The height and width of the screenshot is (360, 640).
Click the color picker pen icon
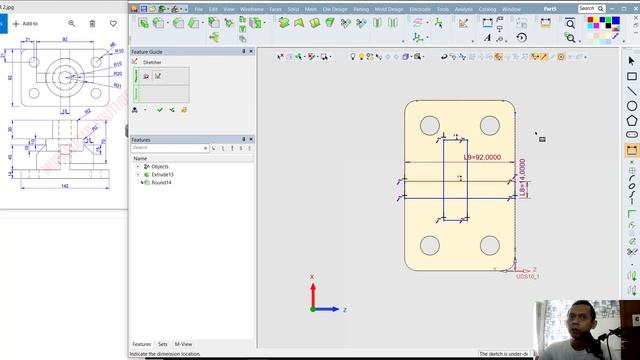click(615, 36)
